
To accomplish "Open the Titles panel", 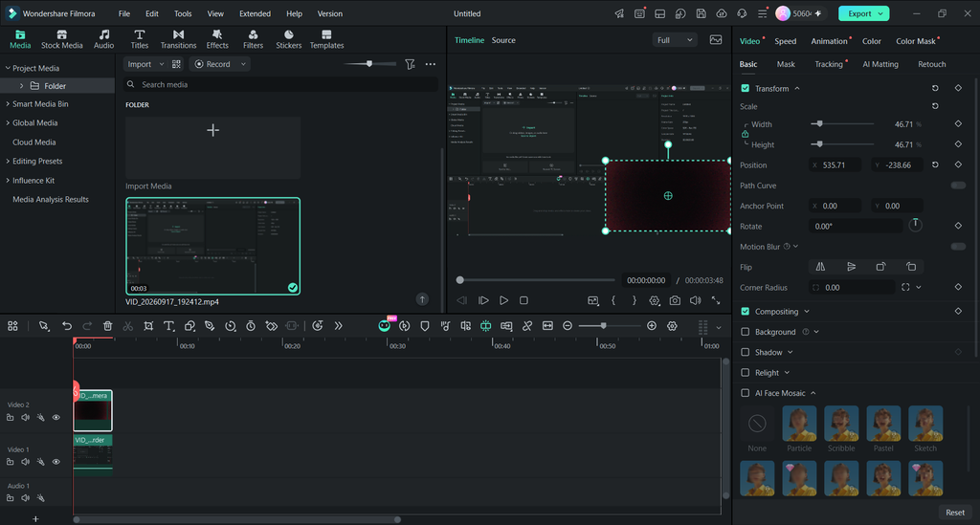I will coord(140,39).
